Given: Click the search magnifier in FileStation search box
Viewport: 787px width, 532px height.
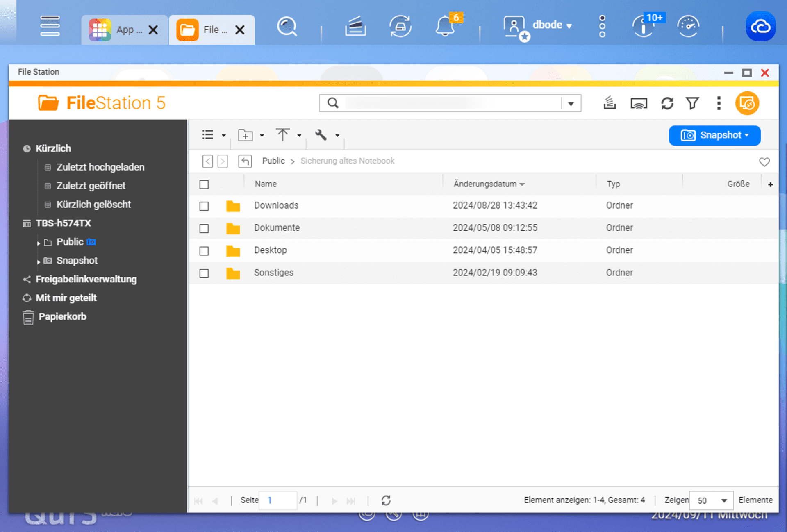Looking at the screenshot, I should (x=333, y=103).
